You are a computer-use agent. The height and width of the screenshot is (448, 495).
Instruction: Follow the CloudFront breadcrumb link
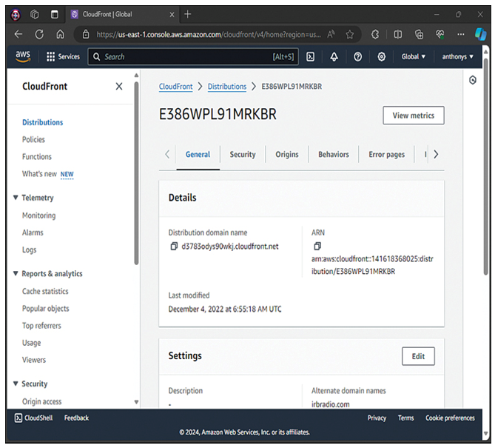(x=176, y=87)
